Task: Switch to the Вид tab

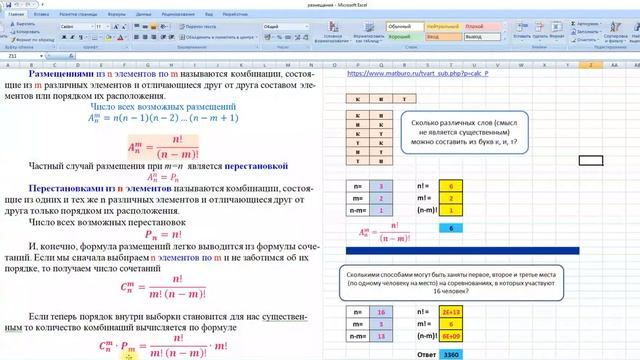Action: click(x=209, y=14)
